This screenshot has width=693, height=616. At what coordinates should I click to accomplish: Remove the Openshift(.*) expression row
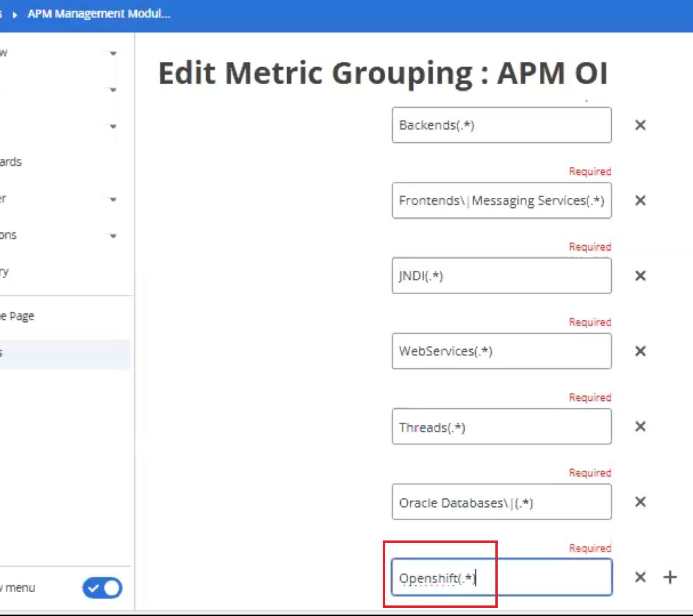tap(640, 577)
